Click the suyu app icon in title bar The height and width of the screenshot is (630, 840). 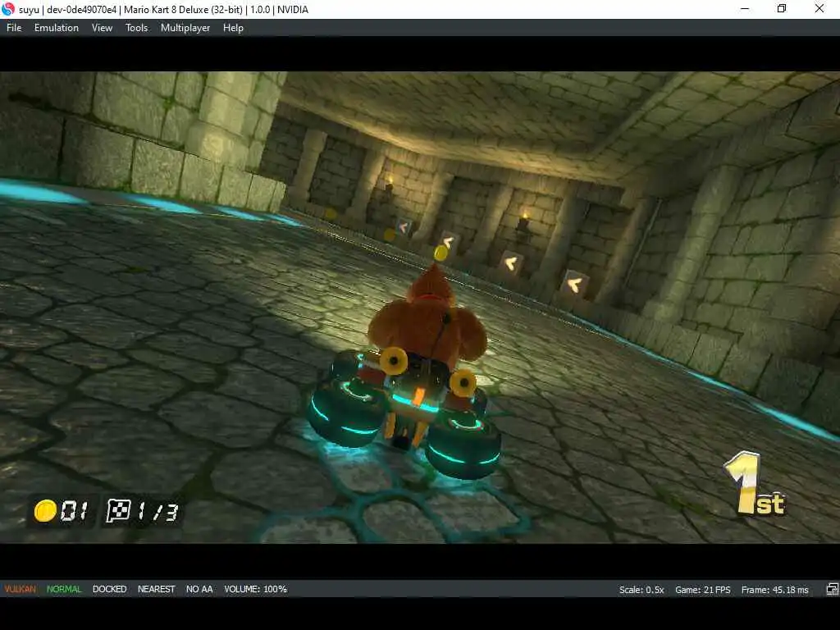pos(8,9)
